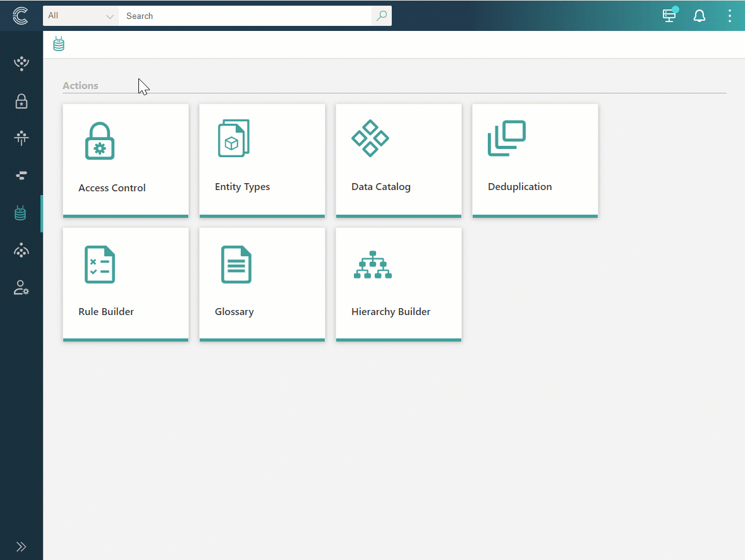
Task: Check the server status icon with badge
Action: coord(669,15)
